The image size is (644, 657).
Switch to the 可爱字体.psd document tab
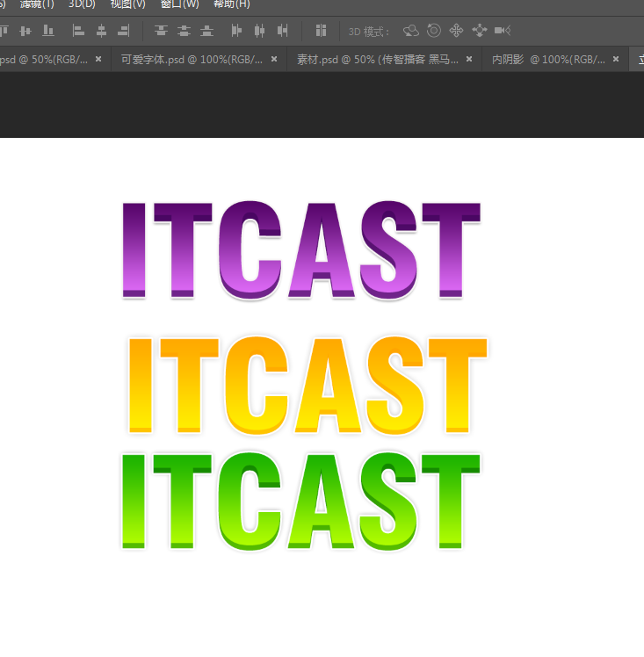(189, 59)
